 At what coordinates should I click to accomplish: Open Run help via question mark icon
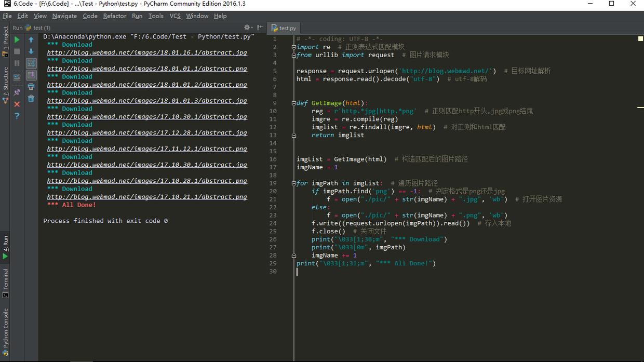pos(17,116)
